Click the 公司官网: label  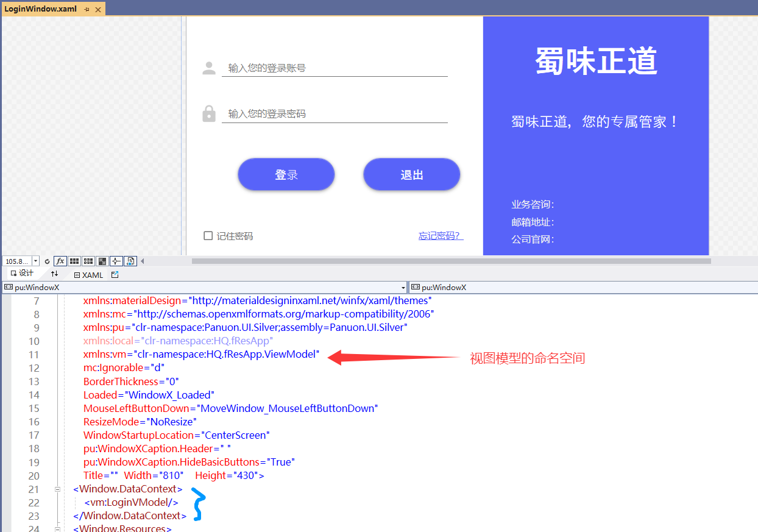tap(533, 239)
